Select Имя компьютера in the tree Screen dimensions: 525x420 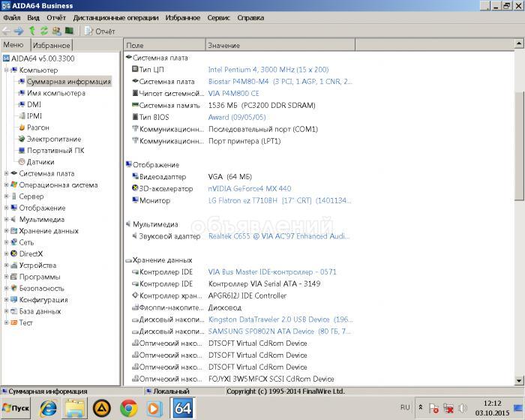(x=56, y=93)
